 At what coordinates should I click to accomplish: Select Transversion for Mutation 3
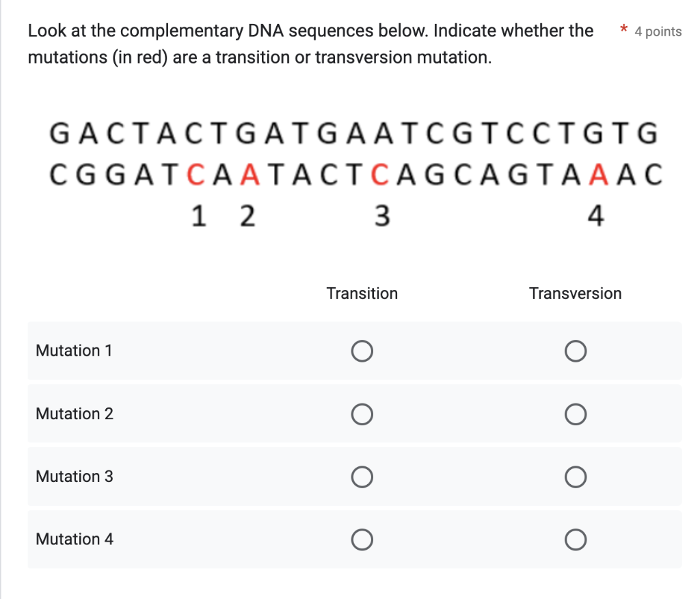point(576,477)
